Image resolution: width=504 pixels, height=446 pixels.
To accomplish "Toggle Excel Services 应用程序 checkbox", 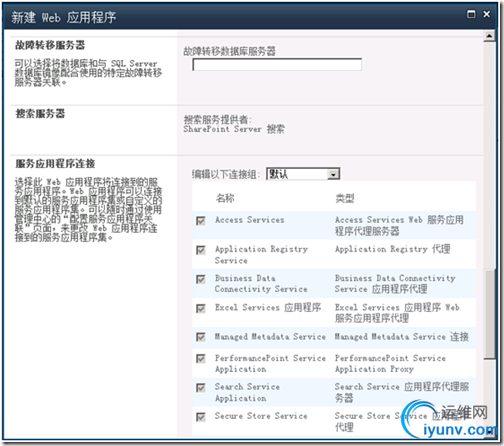I will [201, 308].
